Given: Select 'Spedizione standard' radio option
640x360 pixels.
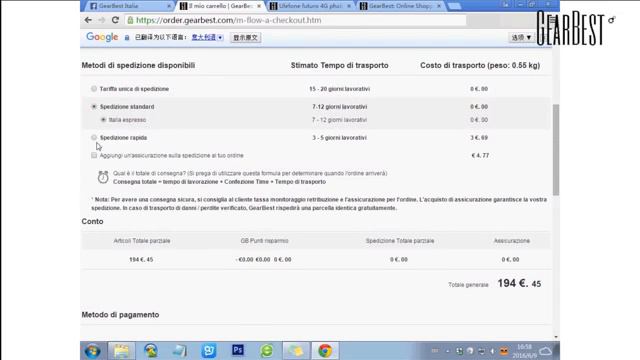Looking at the screenshot, I should pos(94,107).
